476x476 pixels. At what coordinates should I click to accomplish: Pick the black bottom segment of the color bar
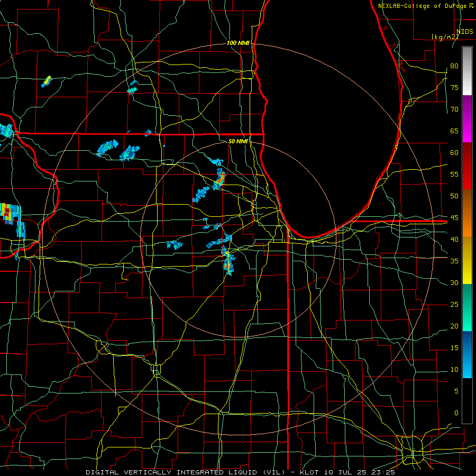pyautogui.click(x=467, y=401)
